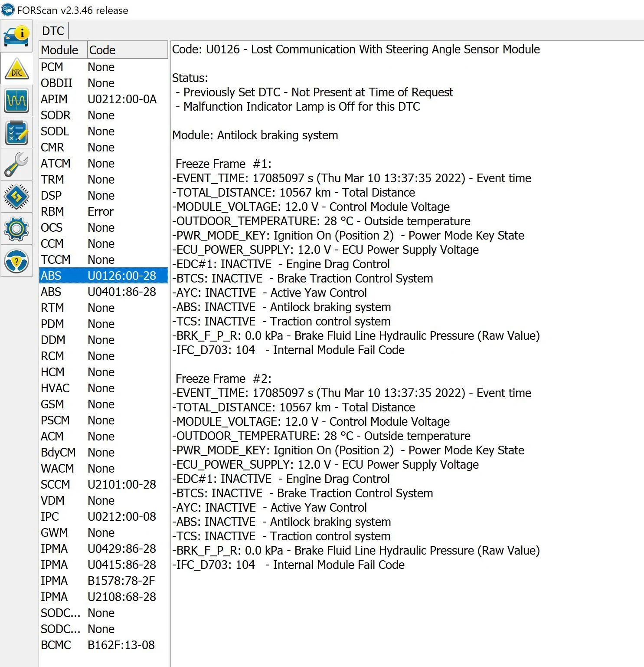The height and width of the screenshot is (667, 644).
Task: Open the tests checklist section
Action: 16,132
